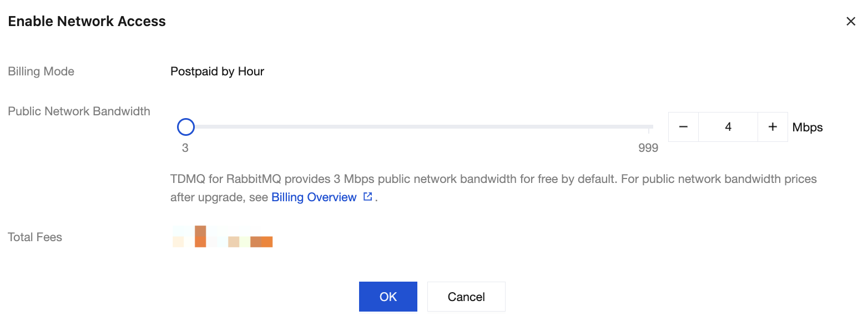This screenshot has height=316, width=868.
Task: Click the Total Fees label
Action: pos(35,237)
